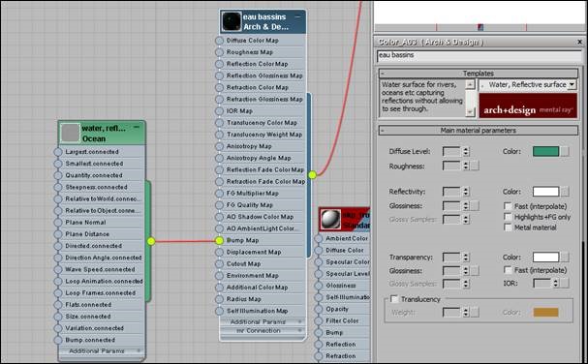Click the Reflectivity Color map shortcut button

(565, 192)
